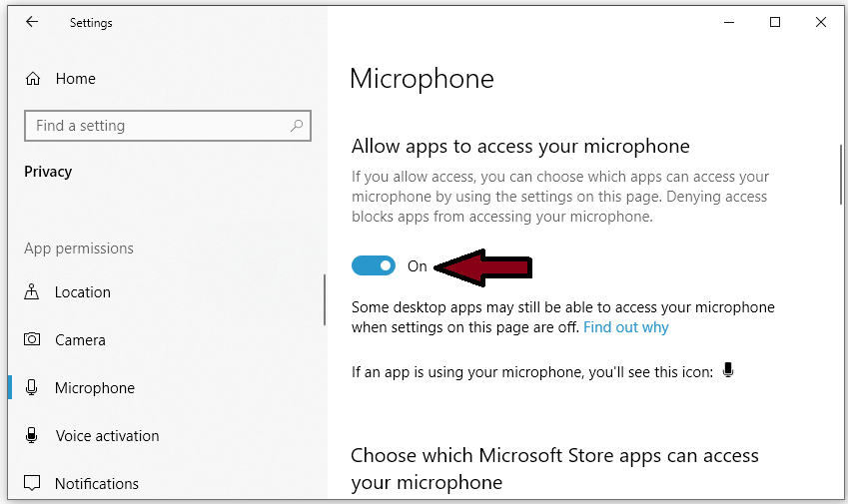This screenshot has height=504, width=848.
Task: Click the back arrow in Settings
Action: coord(32,22)
